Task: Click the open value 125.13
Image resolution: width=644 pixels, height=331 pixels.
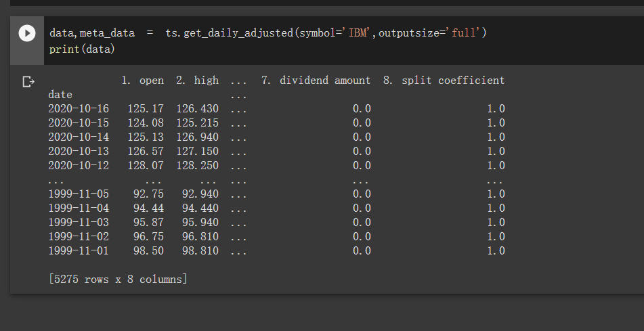Action: pyautogui.click(x=146, y=137)
